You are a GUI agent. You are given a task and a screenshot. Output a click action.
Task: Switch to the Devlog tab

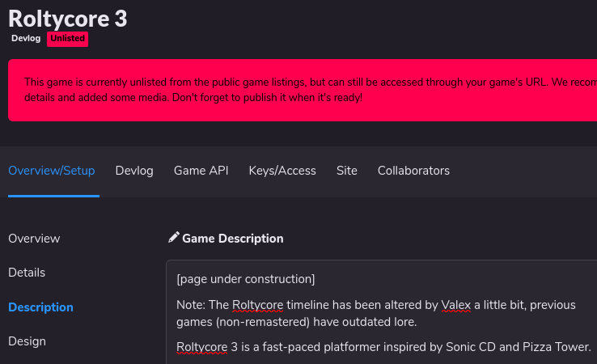[x=134, y=171]
